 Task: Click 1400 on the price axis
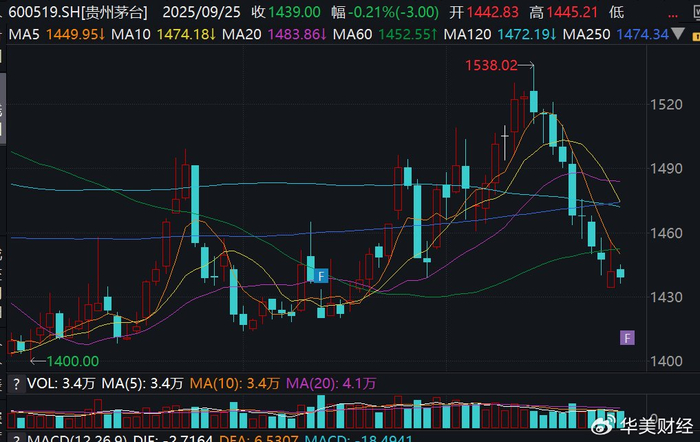(666, 361)
